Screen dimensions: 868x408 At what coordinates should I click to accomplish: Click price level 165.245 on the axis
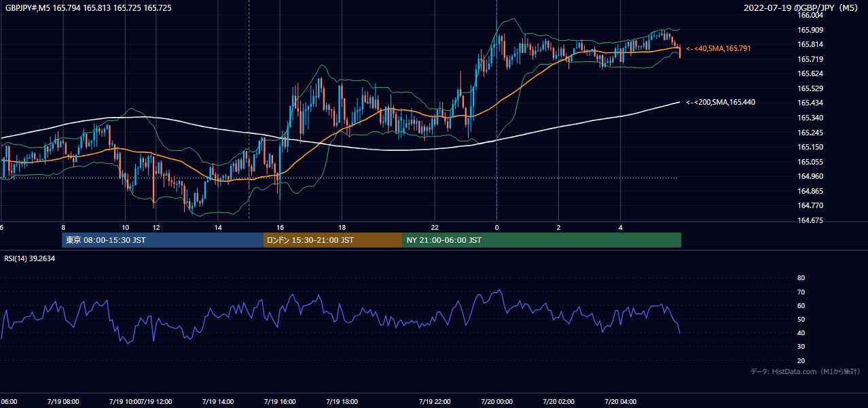point(811,133)
